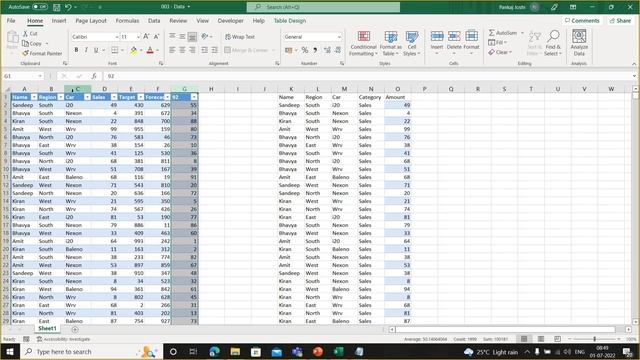Open the Cell Styles gallery
Screen dimensions: 640x360
click(x=412, y=43)
